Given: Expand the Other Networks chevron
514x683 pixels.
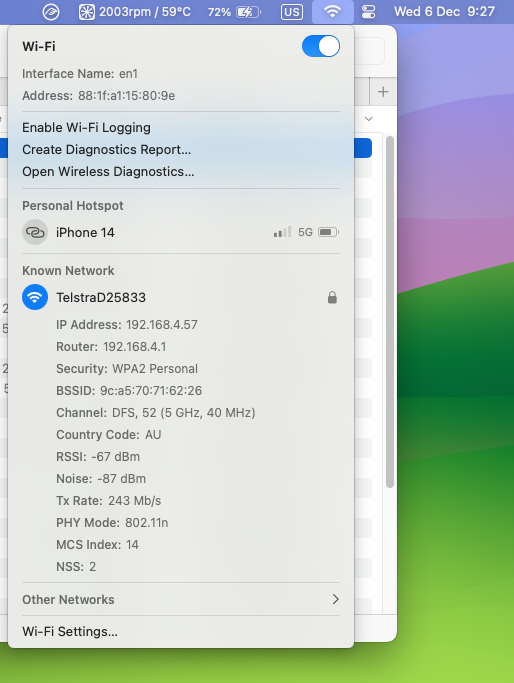Looking at the screenshot, I should (x=335, y=599).
